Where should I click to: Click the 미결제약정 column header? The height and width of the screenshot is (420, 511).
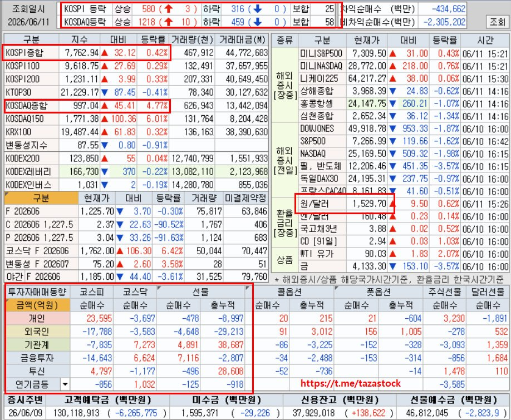click(245, 198)
